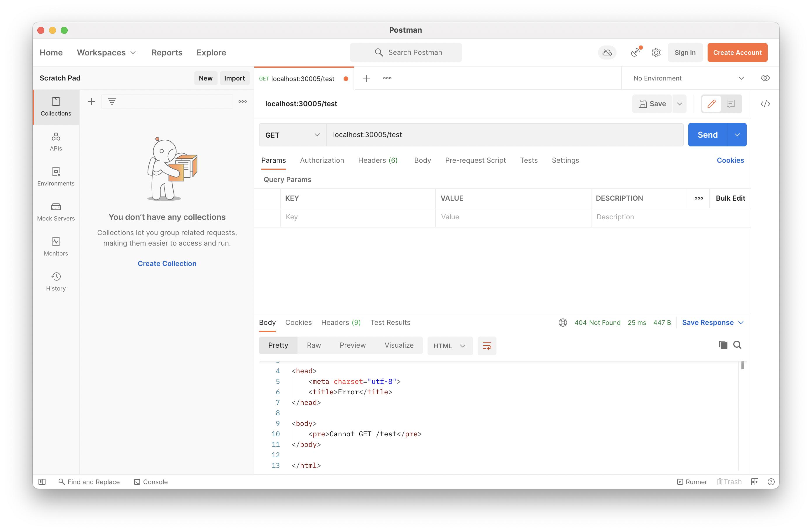The image size is (812, 532).
Task: Open the settings gear icon
Action: tap(656, 52)
